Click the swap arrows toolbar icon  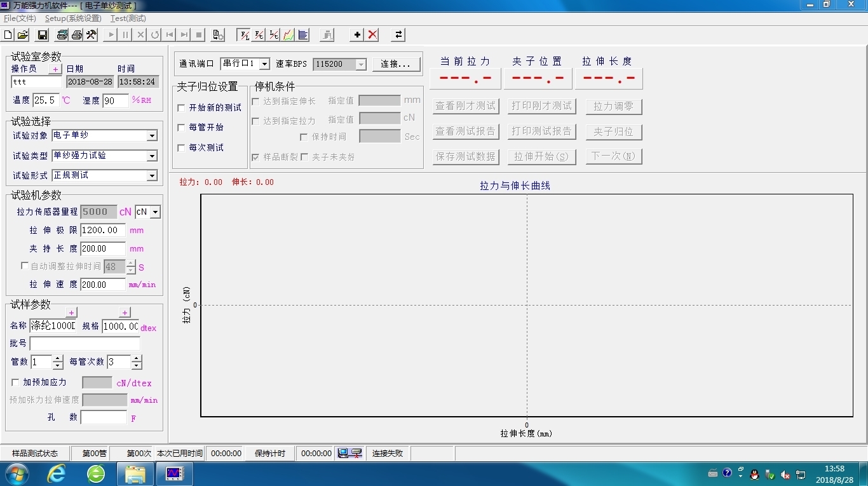tap(398, 35)
